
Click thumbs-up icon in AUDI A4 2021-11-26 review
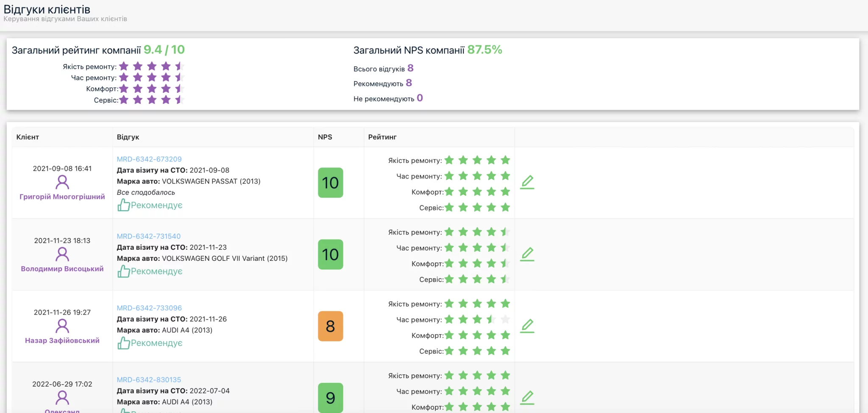point(124,343)
